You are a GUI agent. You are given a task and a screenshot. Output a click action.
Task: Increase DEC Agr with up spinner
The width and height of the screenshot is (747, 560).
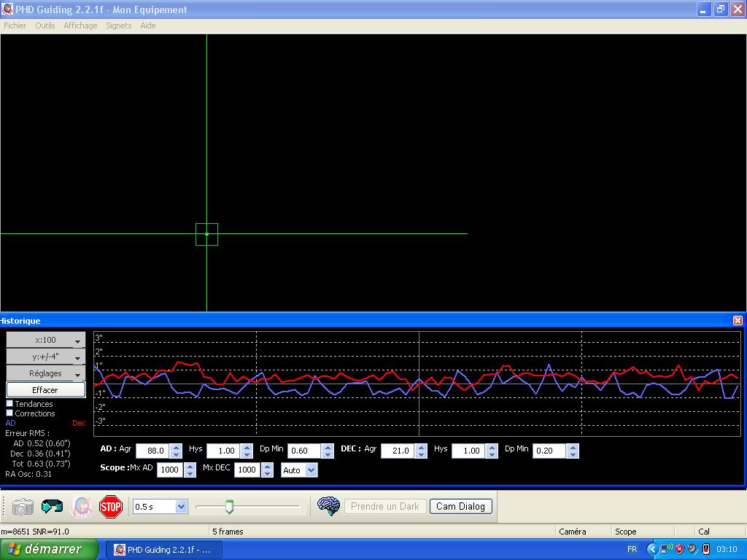click(x=421, y=447)
